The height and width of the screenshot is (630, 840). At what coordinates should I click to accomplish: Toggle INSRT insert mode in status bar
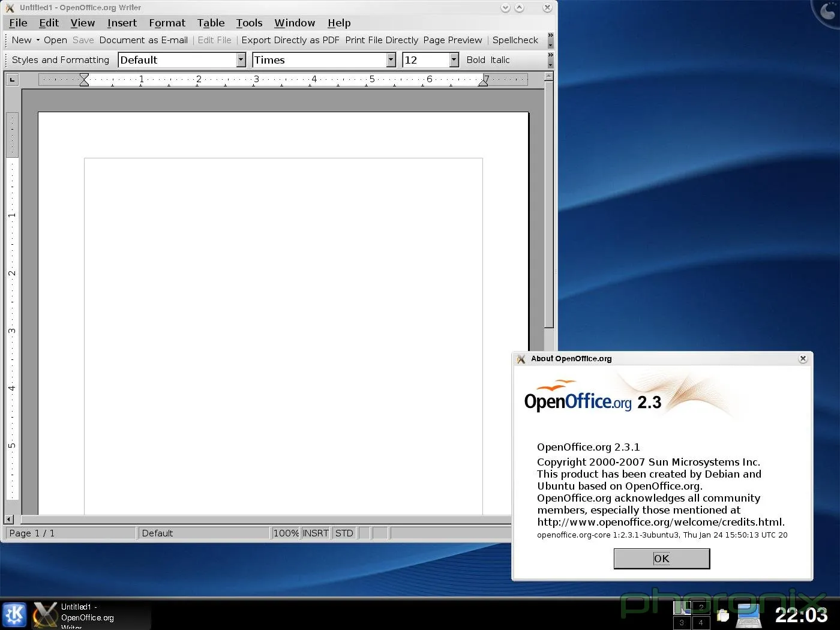316,533
